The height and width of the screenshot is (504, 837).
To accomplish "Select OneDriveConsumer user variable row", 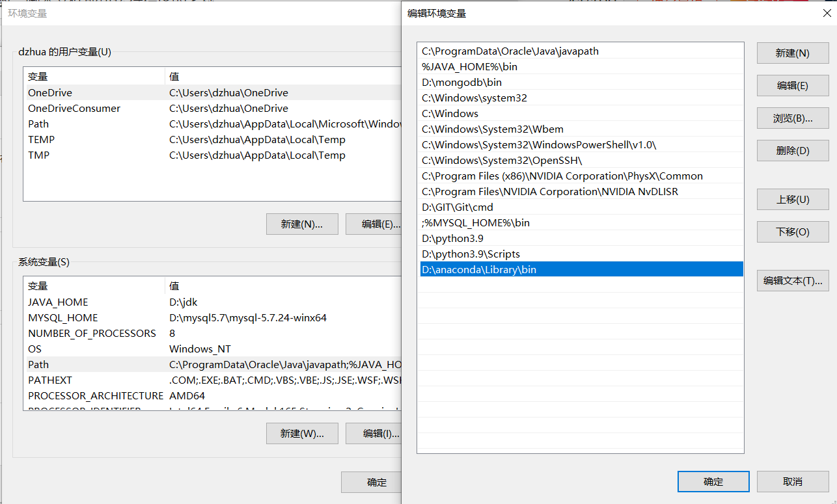I will (x=212, y=108).
